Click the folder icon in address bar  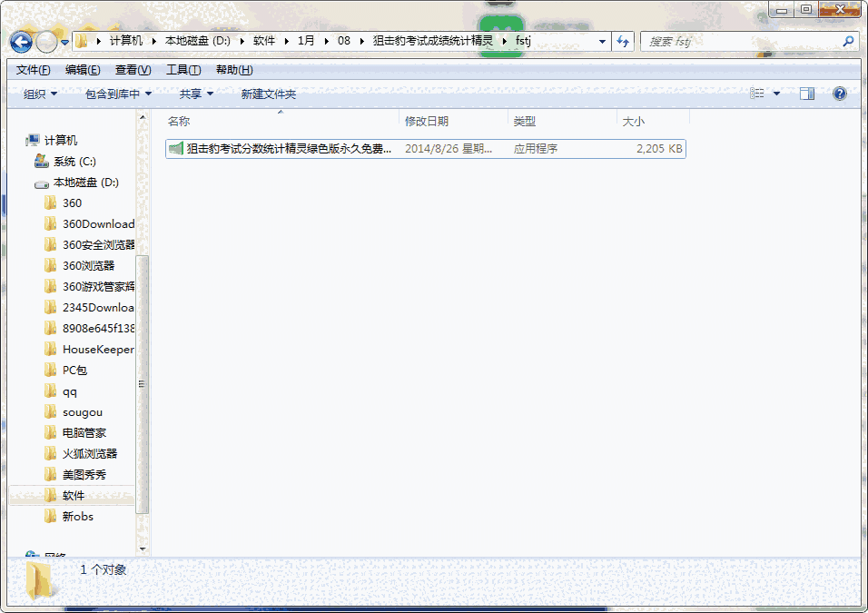pos(82,41)
